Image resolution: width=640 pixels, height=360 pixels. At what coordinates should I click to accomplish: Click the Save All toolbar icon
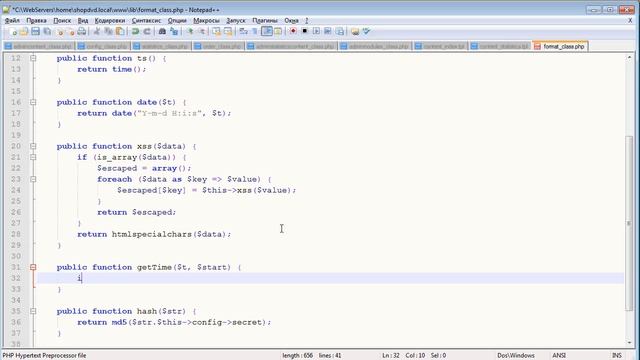(47, 31)
